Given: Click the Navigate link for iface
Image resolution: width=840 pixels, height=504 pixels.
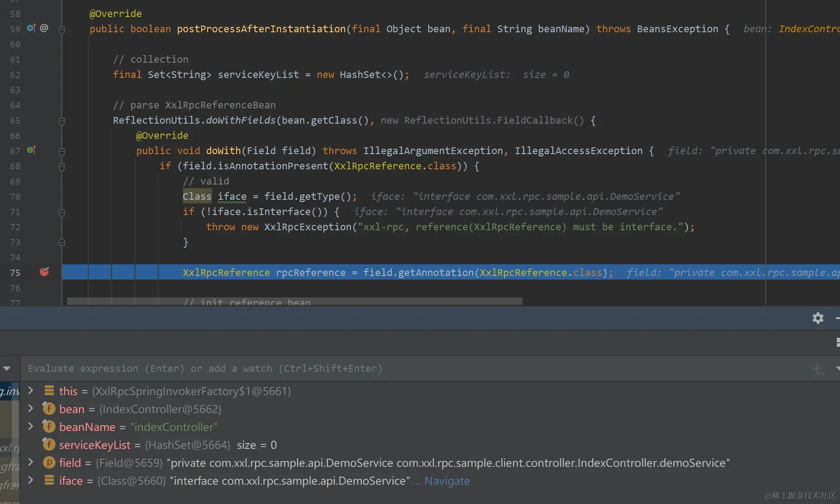Looking at the screenshot, I should [447, 481].
